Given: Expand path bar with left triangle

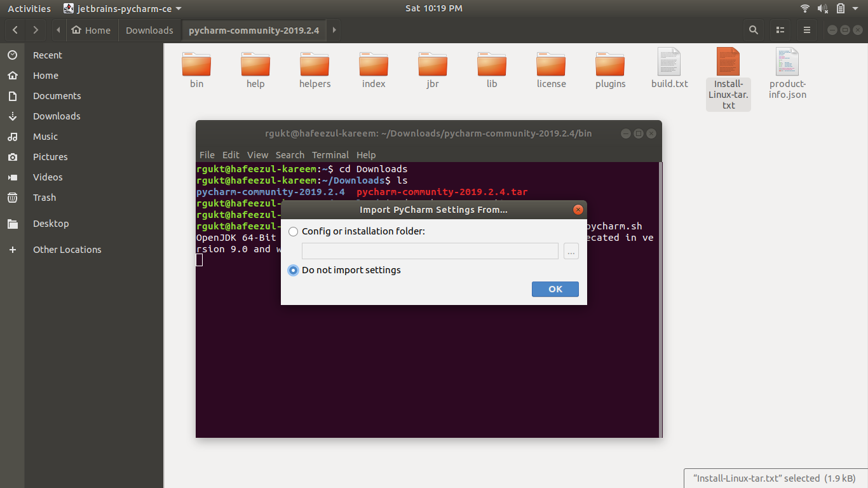Looking at the screenshot, I should 58,30.
